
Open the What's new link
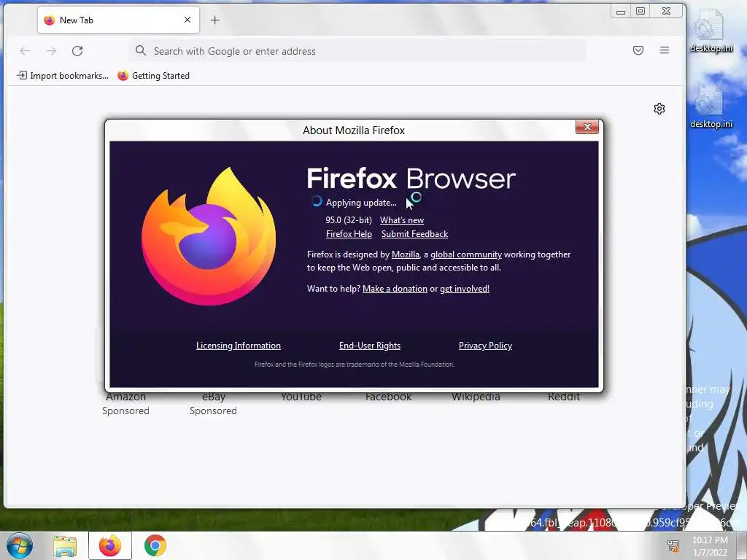click(x=402, y=220)
